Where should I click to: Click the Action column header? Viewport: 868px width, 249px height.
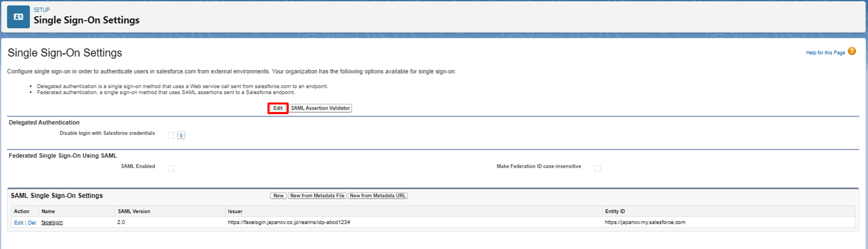point(22,211)
